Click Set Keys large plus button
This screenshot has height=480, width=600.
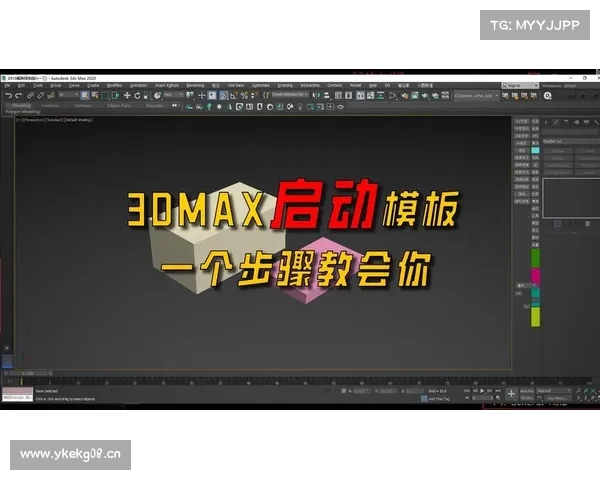(x=511, y=393)
